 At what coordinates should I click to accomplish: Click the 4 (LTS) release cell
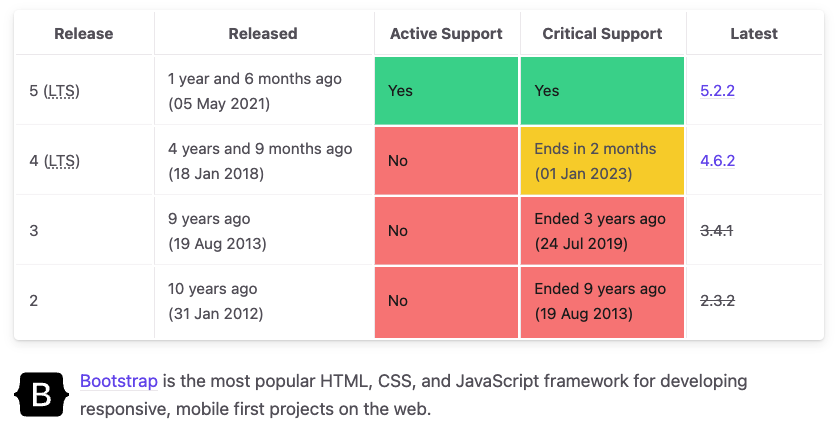[55, 160]
